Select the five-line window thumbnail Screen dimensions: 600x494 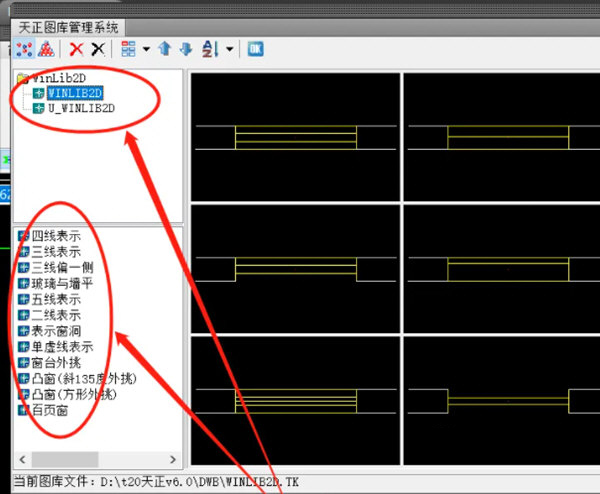(295, 401)
